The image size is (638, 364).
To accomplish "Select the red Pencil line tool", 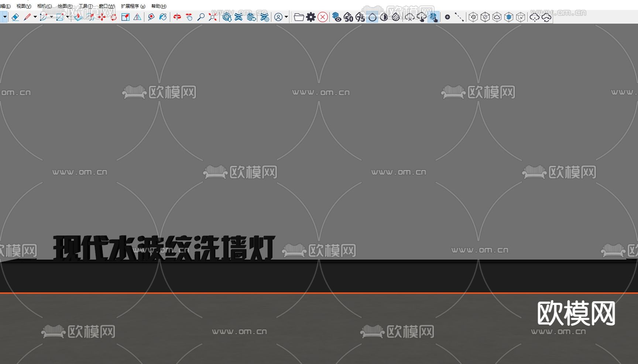I will coord(27,17).
